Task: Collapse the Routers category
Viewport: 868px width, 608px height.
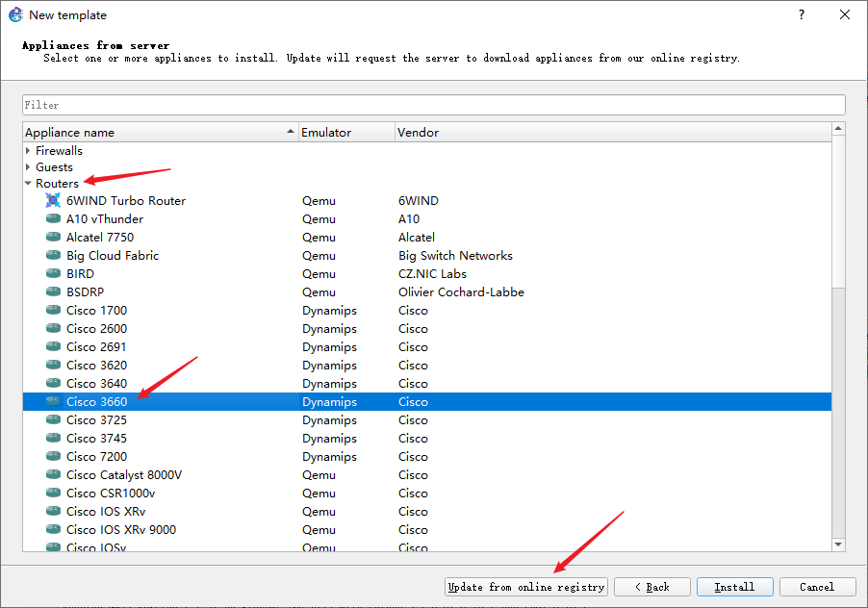Action: (28, 183)
